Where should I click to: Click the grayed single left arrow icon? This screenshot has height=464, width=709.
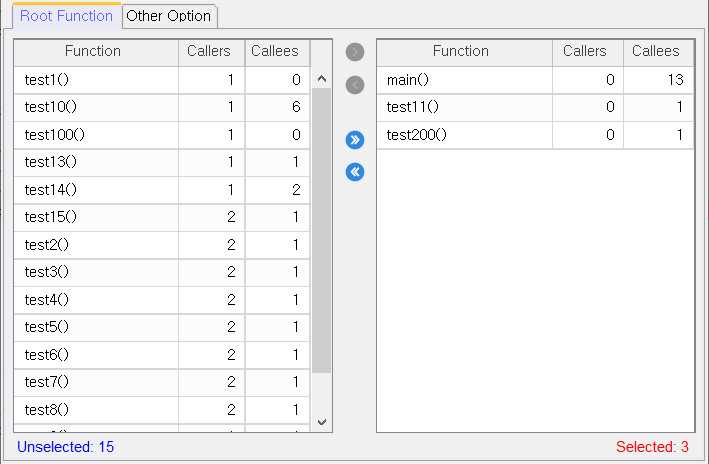[355, 85]
